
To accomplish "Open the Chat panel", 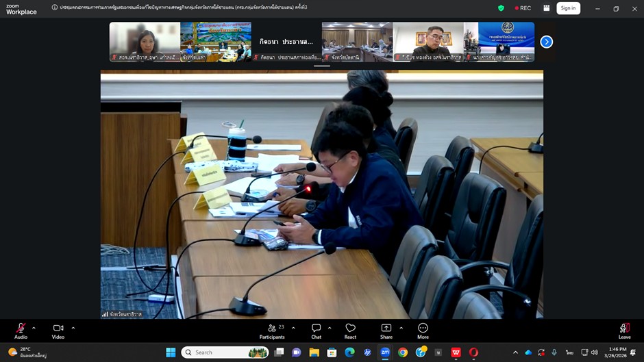I will click(x=316, y=329).
